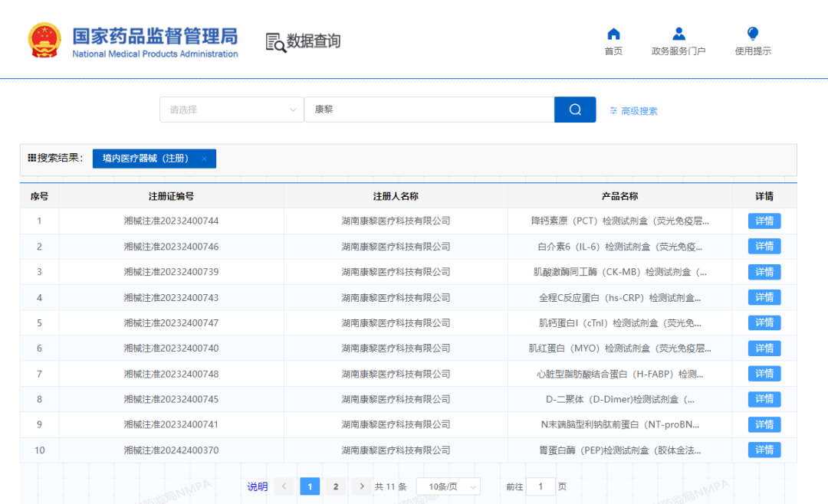Open the 政务服务门户 portal icon

point(678,34)
